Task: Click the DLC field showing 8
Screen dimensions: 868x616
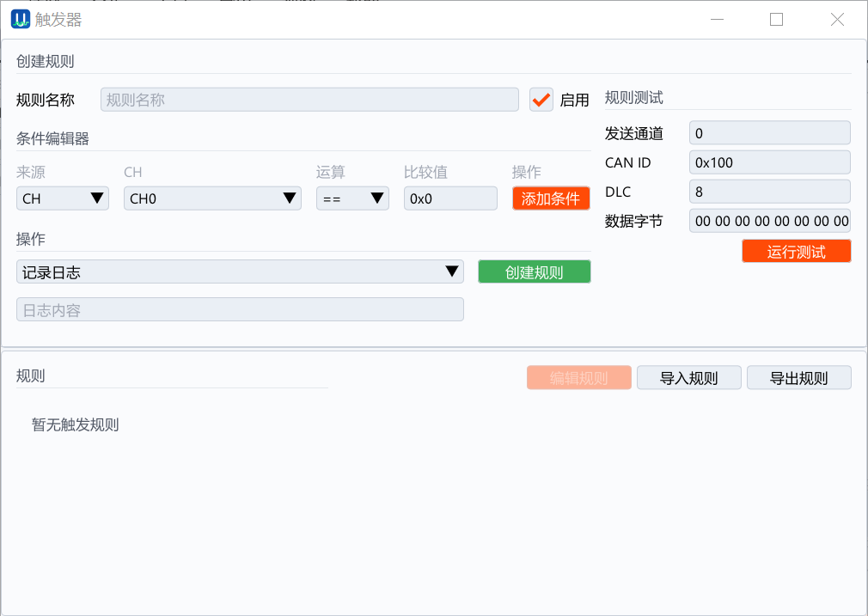Action: (x=769, y=192)
